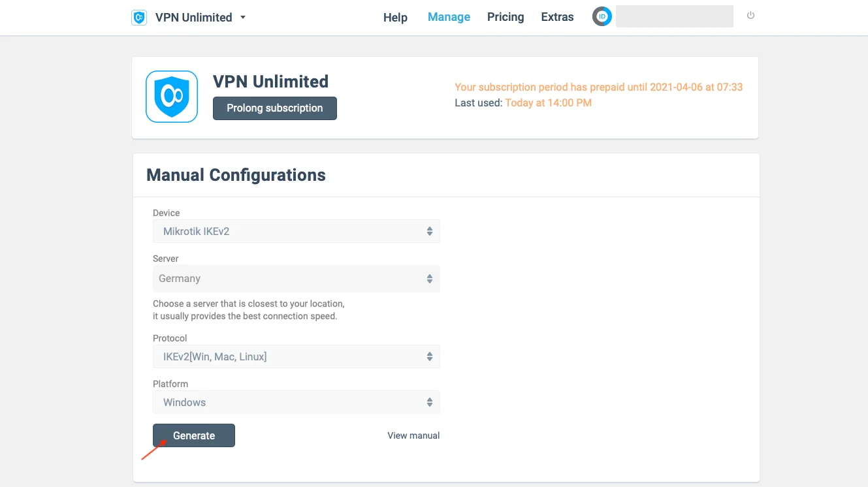The width and height of the screenshot is (868, 487).
Task: Expand the Platform dropdown set to Windows
Action: (297, 402)
